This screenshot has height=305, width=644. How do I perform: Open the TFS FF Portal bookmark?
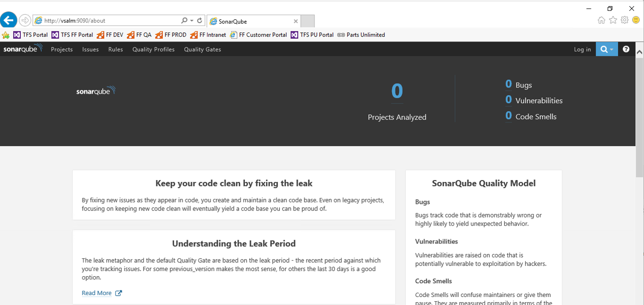72,35
